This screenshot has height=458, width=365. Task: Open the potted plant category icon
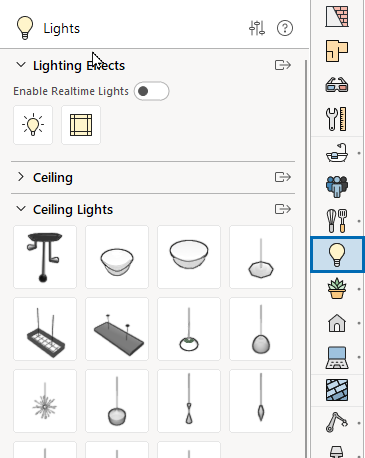(x=337, y=288)
